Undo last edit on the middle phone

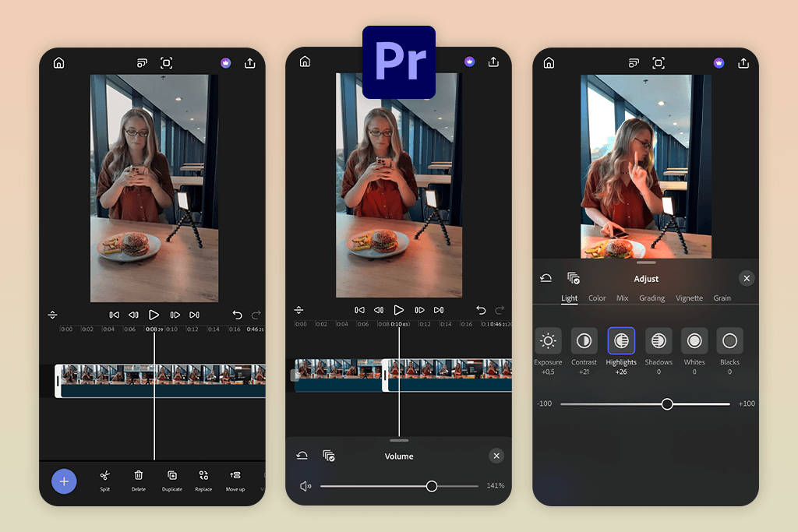[x=481, y=310]
